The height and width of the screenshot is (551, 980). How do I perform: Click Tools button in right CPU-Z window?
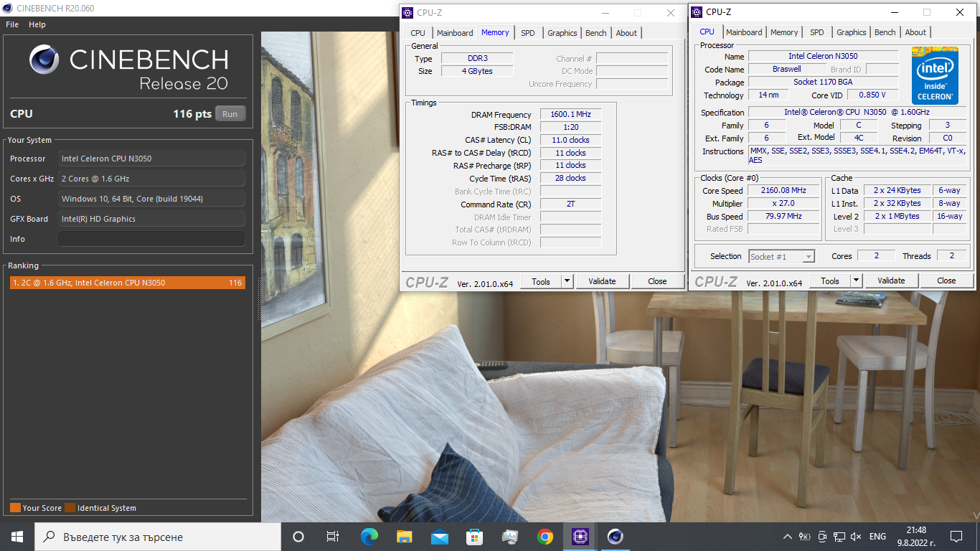pyautogui.click(x=830, y=281)
